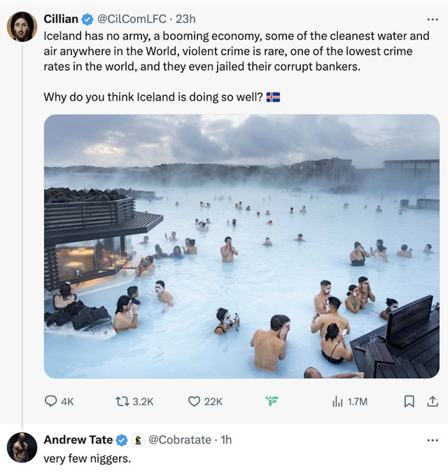Open the more options menu on the reply
Viewport: 448px width, 476px height.
tap(432, 441)
